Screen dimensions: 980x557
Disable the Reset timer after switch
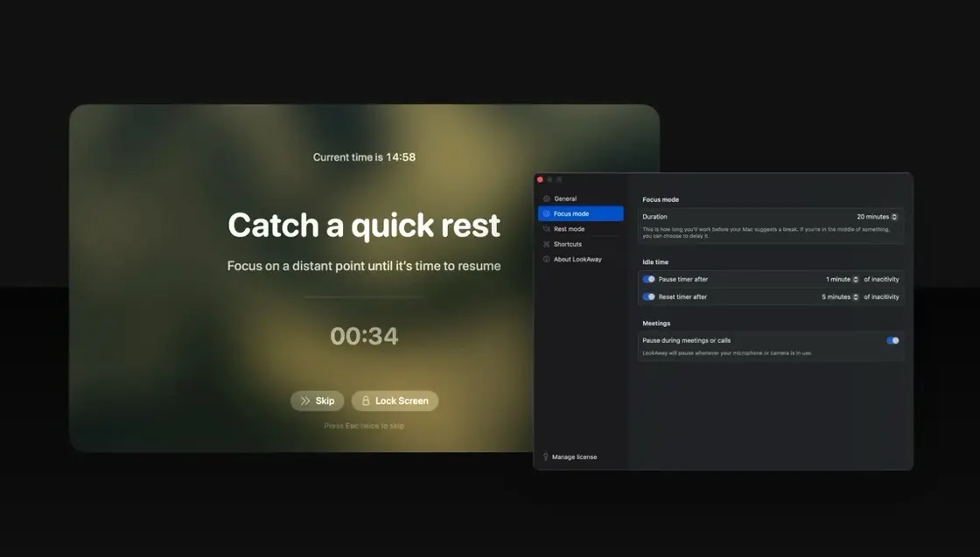point(648,296)
